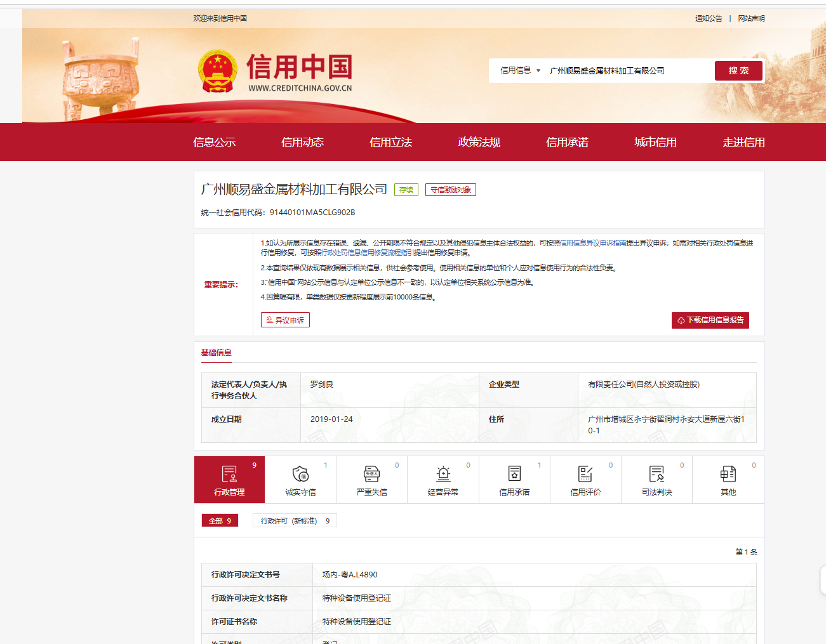Open 信息公示 in the navigation bar

pyautogui.click(x=214, y=142)
